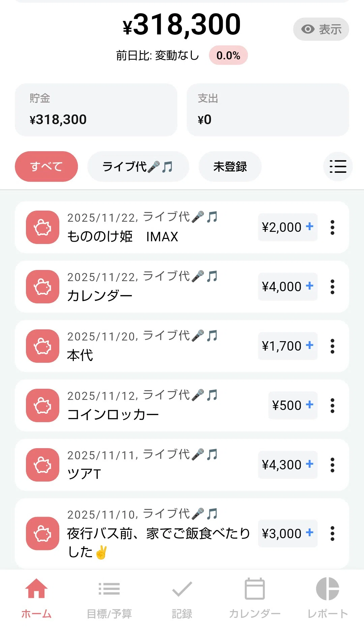The height and width of the screenshot is (628, 364).
Task: Open the list view menu icon
Action: (338, 166)
